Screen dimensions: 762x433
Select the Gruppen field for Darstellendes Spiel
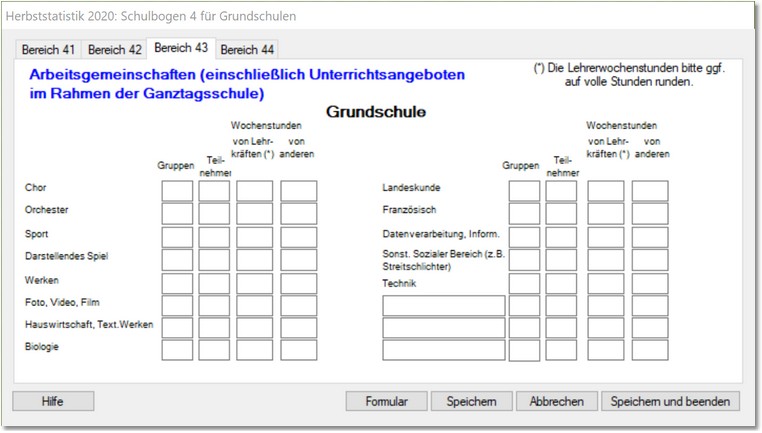[x=177, y=260]
